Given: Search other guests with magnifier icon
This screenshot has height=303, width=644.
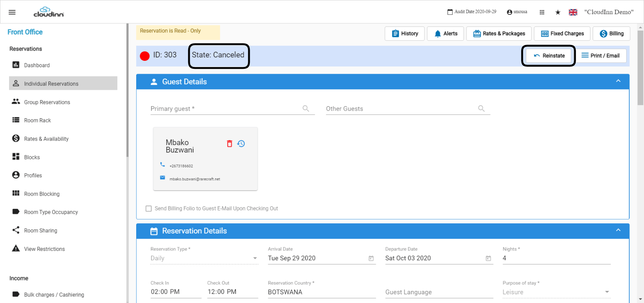Looking at the screenshot, I should coord(481,109).
